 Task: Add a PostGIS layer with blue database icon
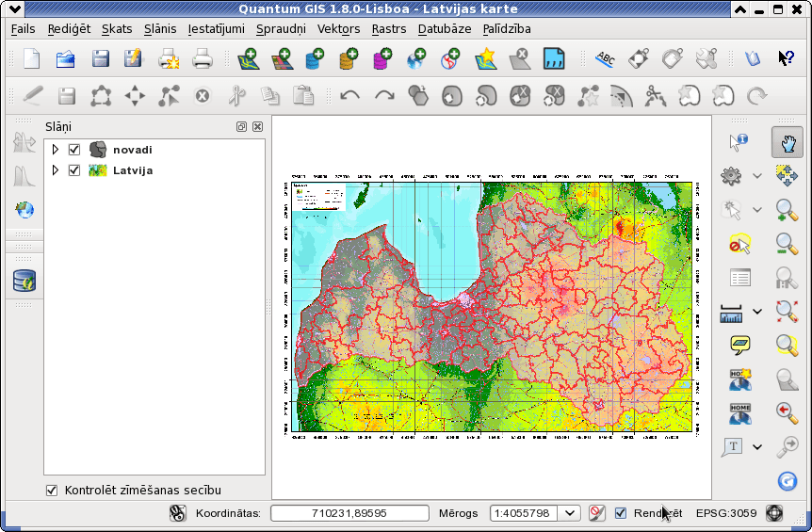click(x=315, y=59)
